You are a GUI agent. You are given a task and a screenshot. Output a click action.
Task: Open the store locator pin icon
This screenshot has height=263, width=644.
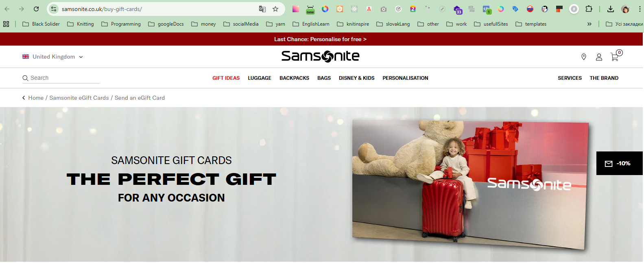point(583,57)
